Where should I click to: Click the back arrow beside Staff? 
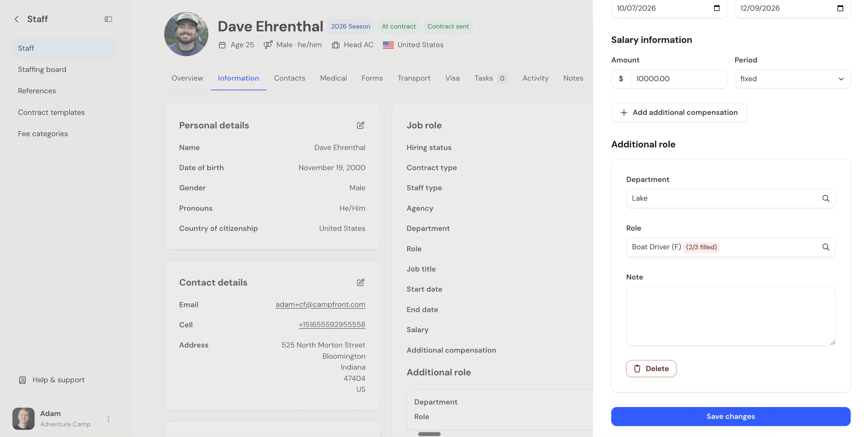(x=16, y=19)
